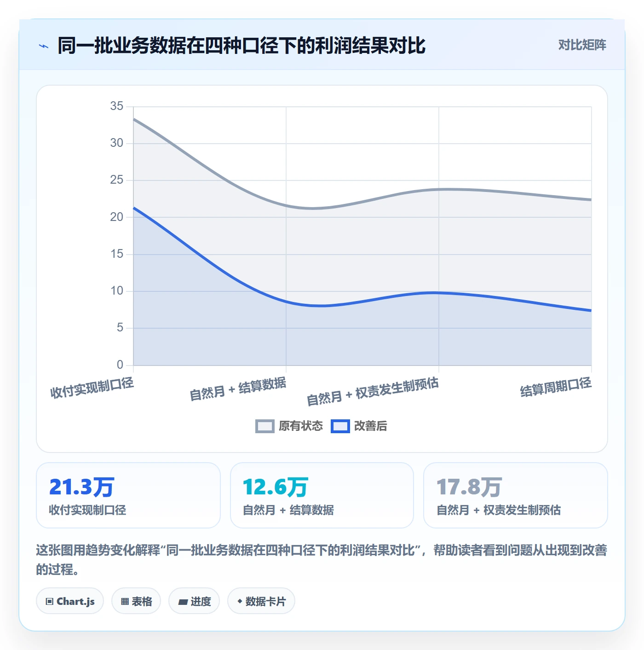Open the 17.8万 自然月 + 权责发生制预估 card
This screenshot has width=644, height=650.
pos(516,495)
